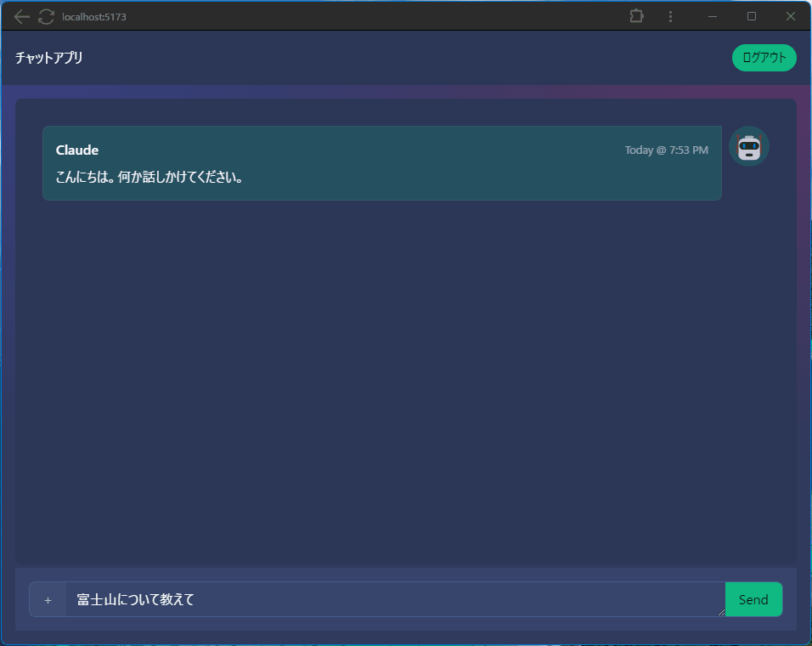Image resolution: width=812 pixels, height=646 pixels.
Task: Click the localhost:5173 address text
Action: [94, 17]
